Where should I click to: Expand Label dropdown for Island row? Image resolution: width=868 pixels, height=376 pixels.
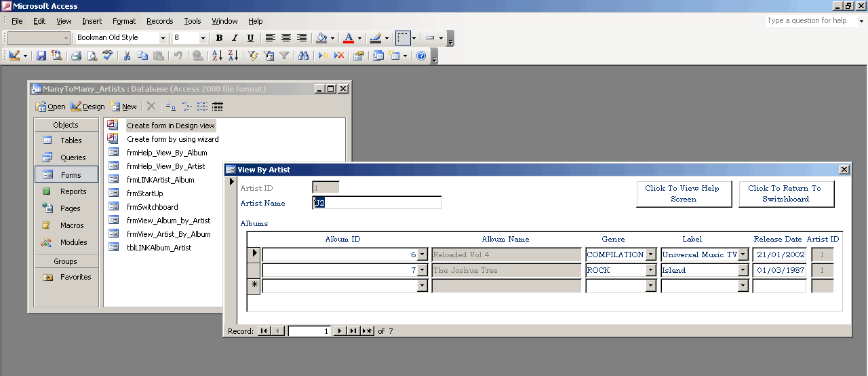tap(743, 270)
